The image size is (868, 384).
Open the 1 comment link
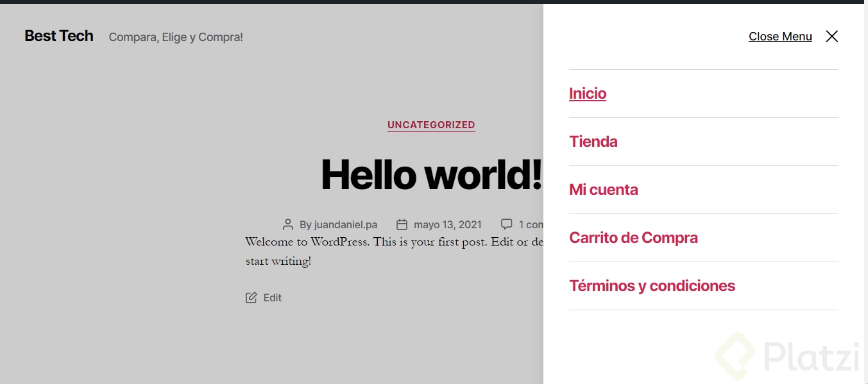[x=531, y=225]
